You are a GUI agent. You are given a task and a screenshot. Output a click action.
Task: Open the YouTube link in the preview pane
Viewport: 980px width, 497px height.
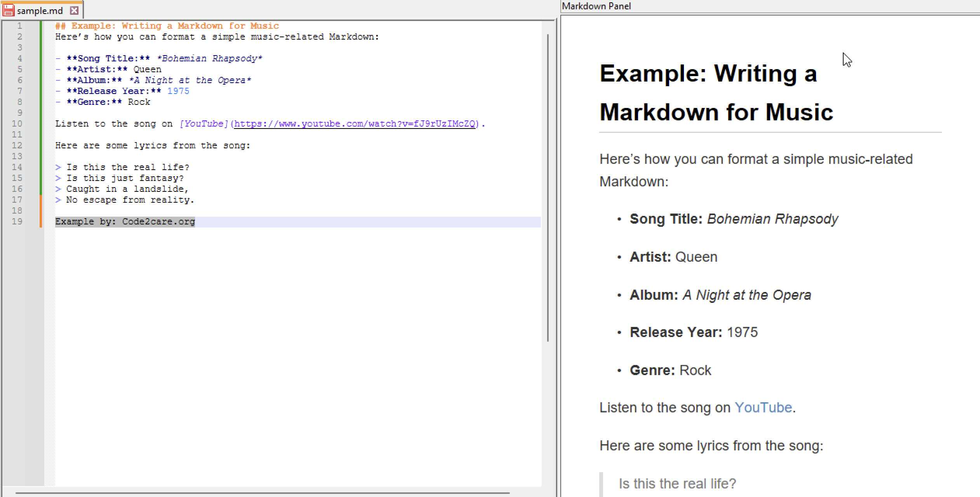(x=763, y=407)
